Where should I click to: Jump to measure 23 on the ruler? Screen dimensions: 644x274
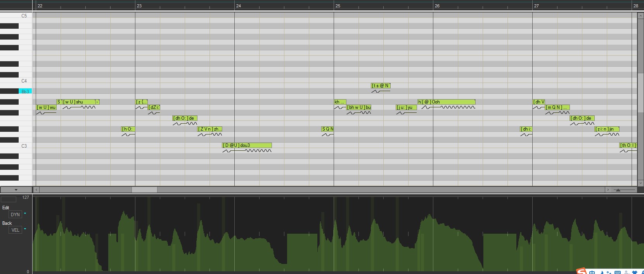[139, 6]
